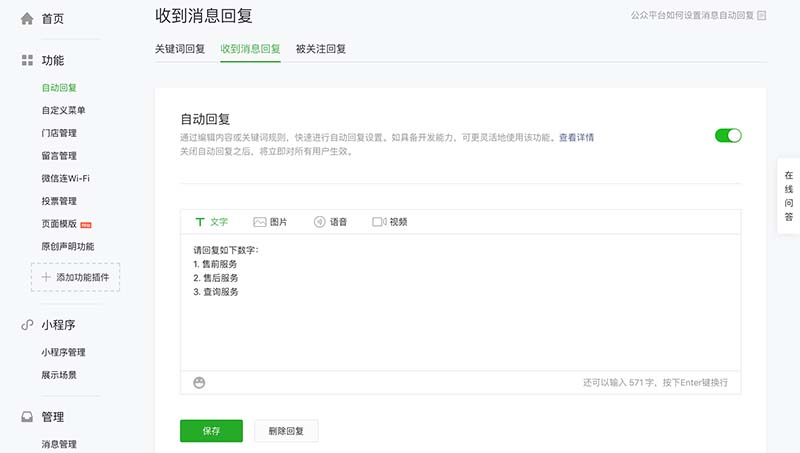The image size is (800, 453).
Task: Open 小程序管理 in the sidebar
Action: pyautogui.click(x=63, y=353)
